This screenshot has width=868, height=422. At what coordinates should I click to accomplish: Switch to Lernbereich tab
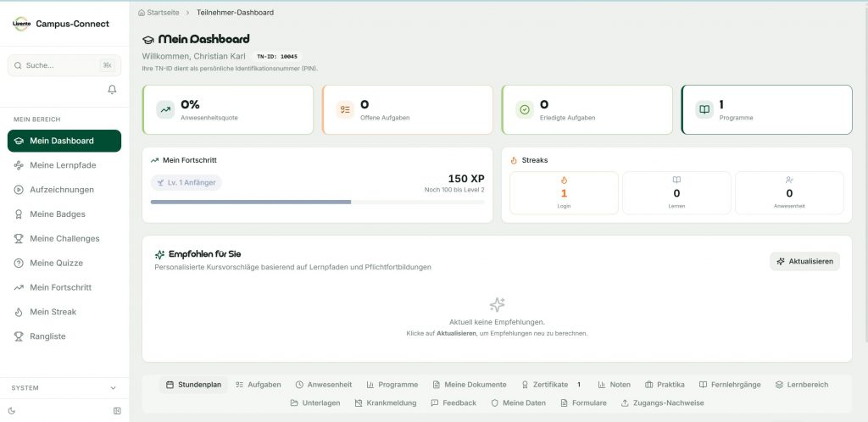[802, 385]
